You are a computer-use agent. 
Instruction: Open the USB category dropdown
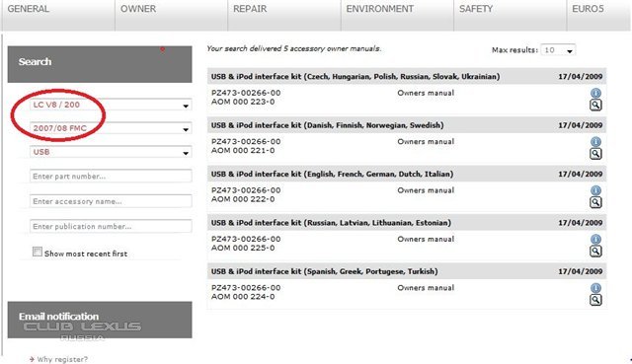tap(111, 152)
